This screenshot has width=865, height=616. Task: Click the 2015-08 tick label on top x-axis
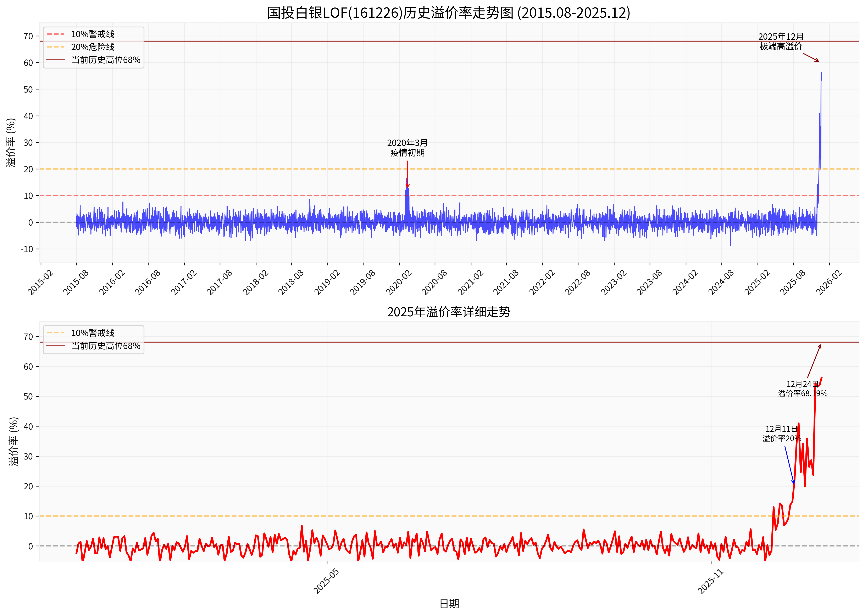click(76, 283)
